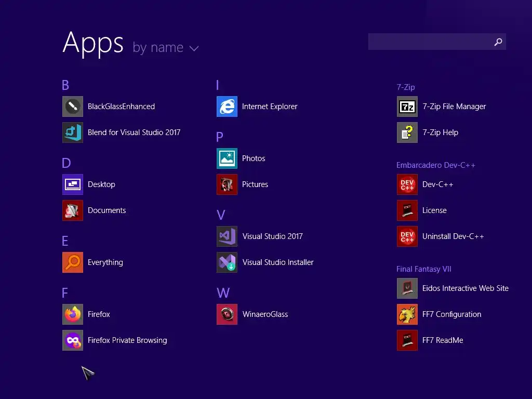
Task: Select the letter E group header
Action: click(65, 241)
